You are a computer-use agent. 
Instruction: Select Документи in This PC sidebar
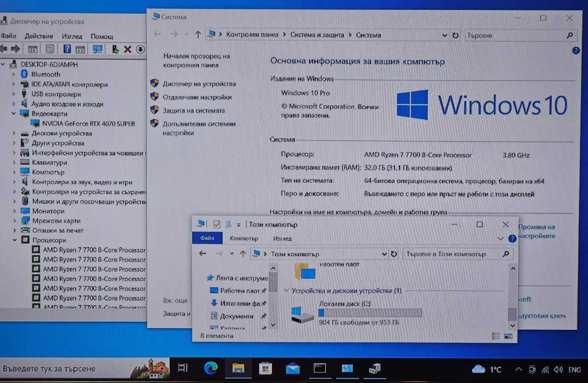coord(237,316)
